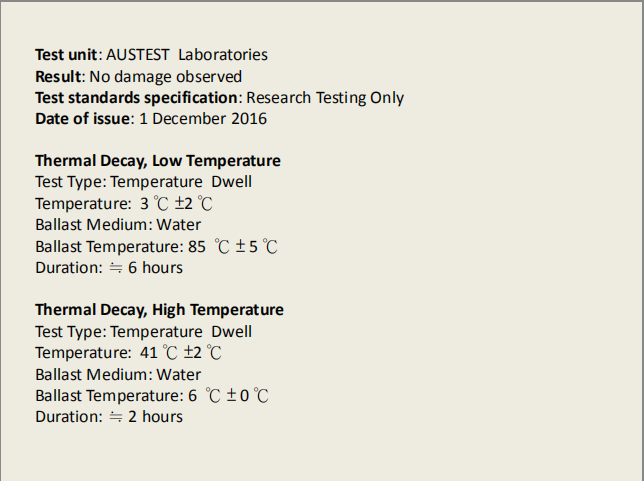This screenshot has height=481, width=644.
Task: Click the "Temperature: 41 ℃ ±2 ℃" line
Action: coord(129,352)
